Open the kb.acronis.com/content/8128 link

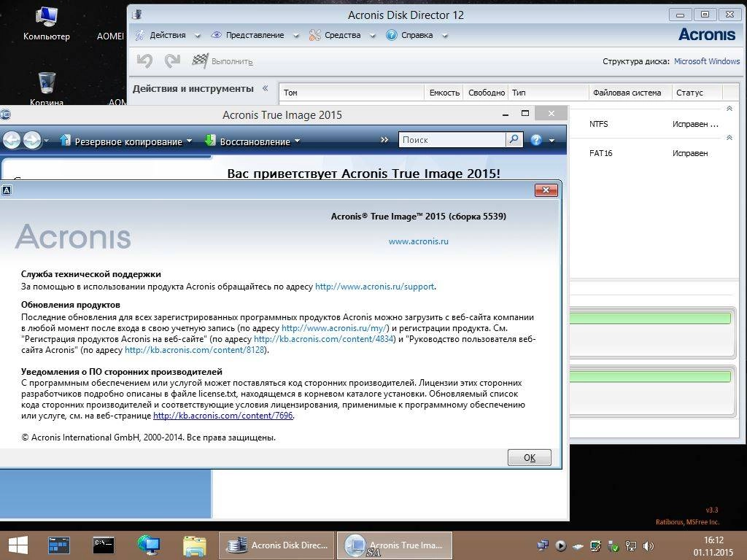(195, 350)
